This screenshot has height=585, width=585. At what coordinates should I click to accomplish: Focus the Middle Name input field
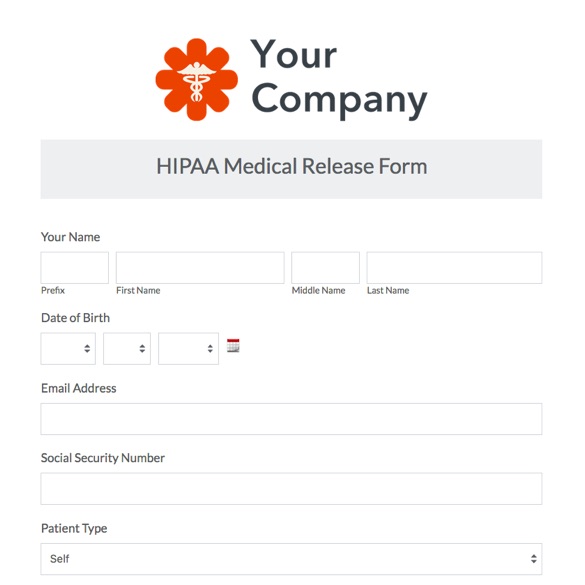click(x=325, y=268)
